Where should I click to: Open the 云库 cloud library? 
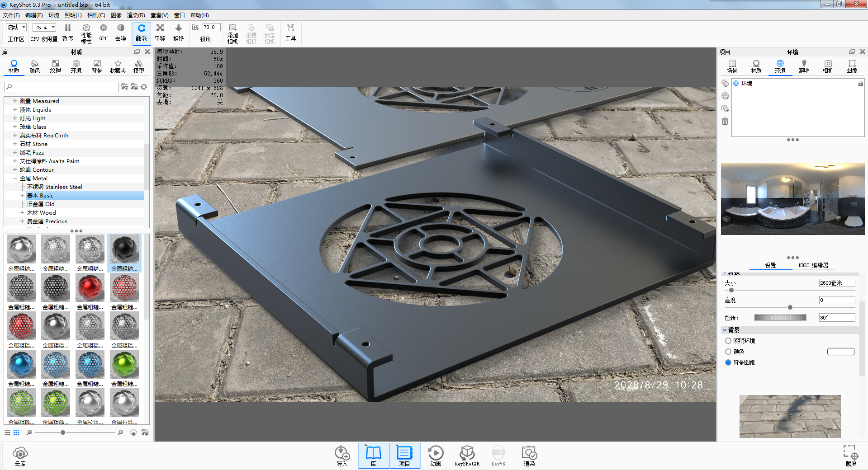pos(20,456)
